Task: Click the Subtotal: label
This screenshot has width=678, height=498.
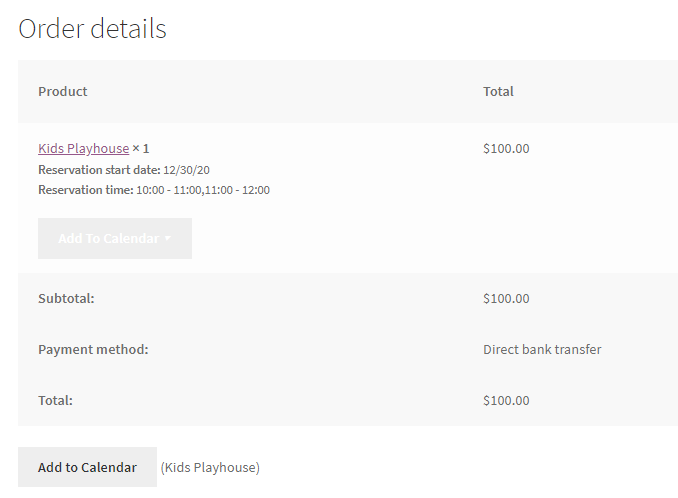Action: pos(66,298)
